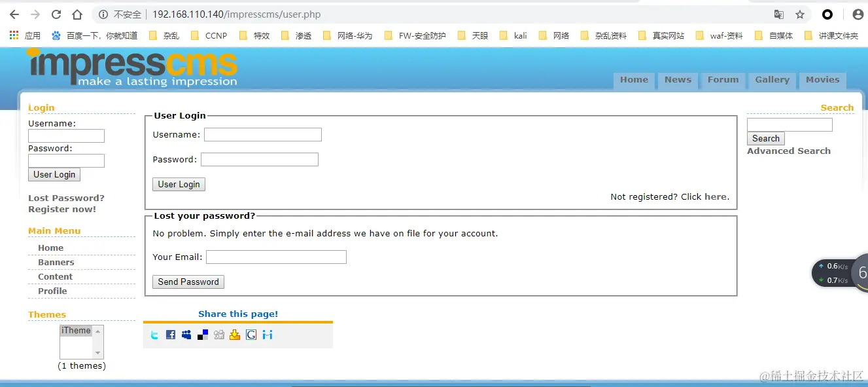Open the Movies navigation tab
This screenshot has width=868, height=387.
822,80
